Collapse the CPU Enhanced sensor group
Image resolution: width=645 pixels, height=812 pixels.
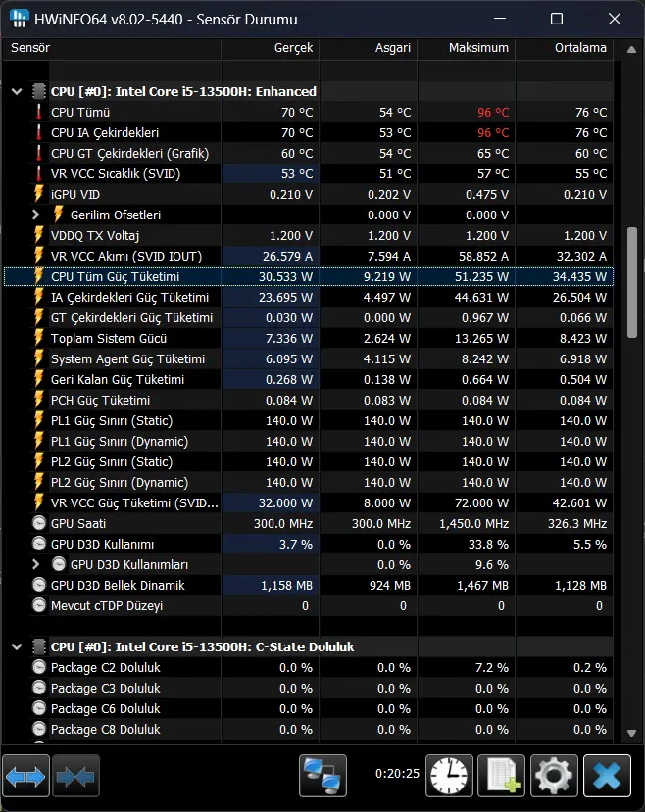click(17, 92)
